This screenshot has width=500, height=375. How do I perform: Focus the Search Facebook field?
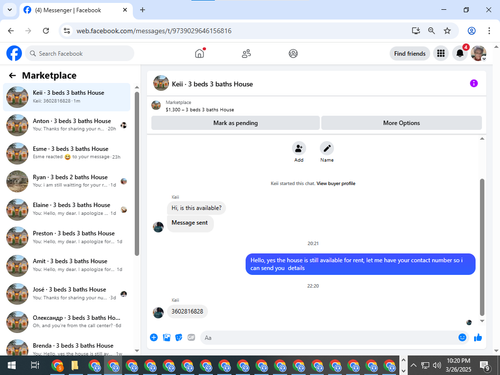coord(80,53)
